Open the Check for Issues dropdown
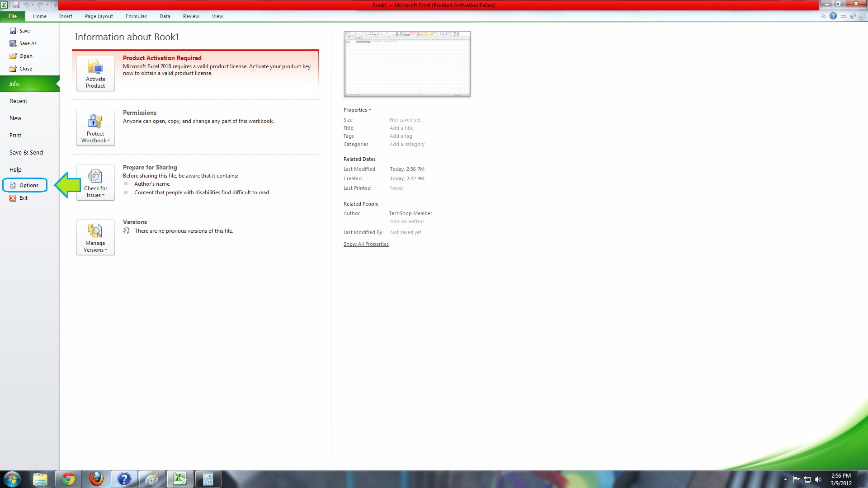 pyautogui.click(x=95, y=183)
